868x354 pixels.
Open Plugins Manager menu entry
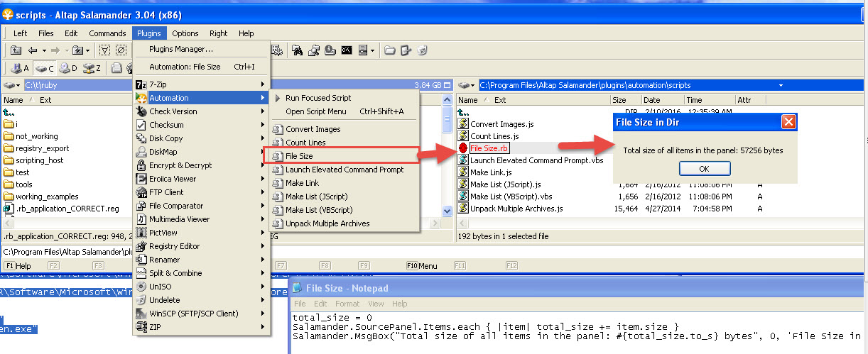click(x=180, y=49)
